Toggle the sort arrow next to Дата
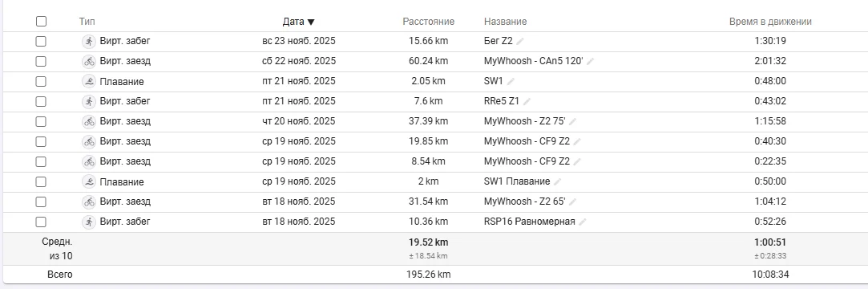Image resolution: width=868 pixels, height=289 pixels. point(311,22)
